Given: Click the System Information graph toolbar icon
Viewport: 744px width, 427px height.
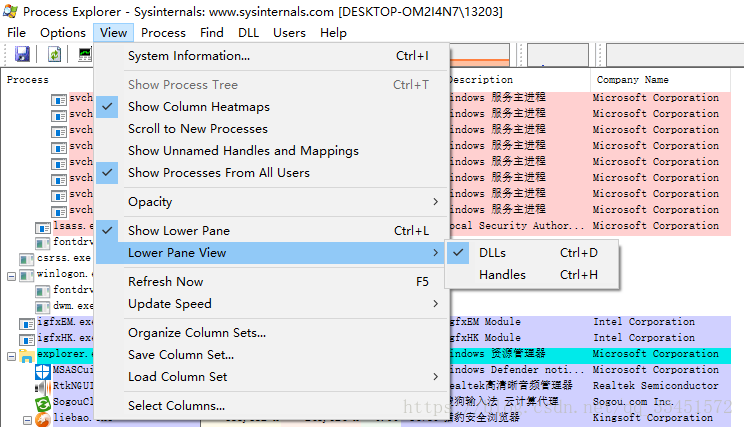Looking at the screenshot, I should (x=85, y=54).
